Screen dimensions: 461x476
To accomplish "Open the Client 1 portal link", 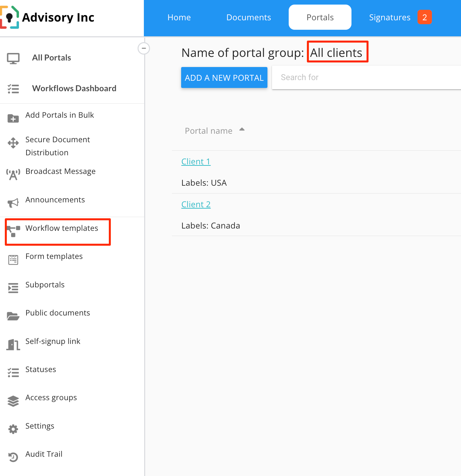I will [196, 161].
